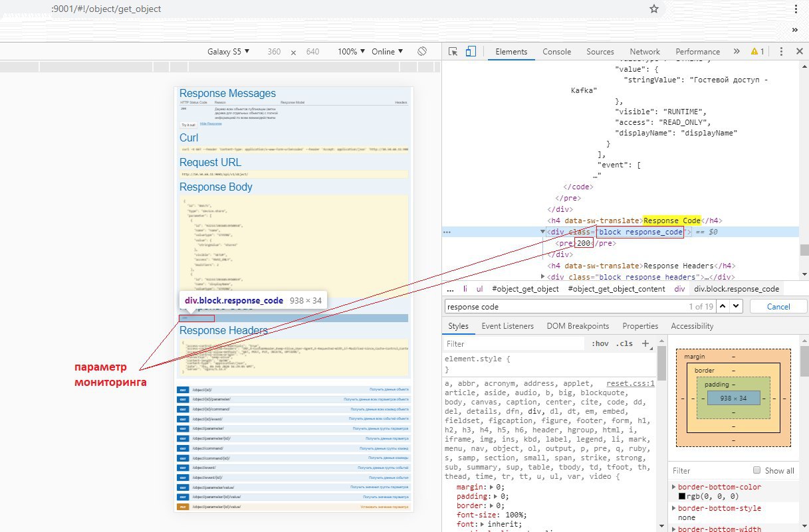This screenshot has width=809, height=532.
Task: Click the Hide Response link
Action: click(x=211, y=124)
